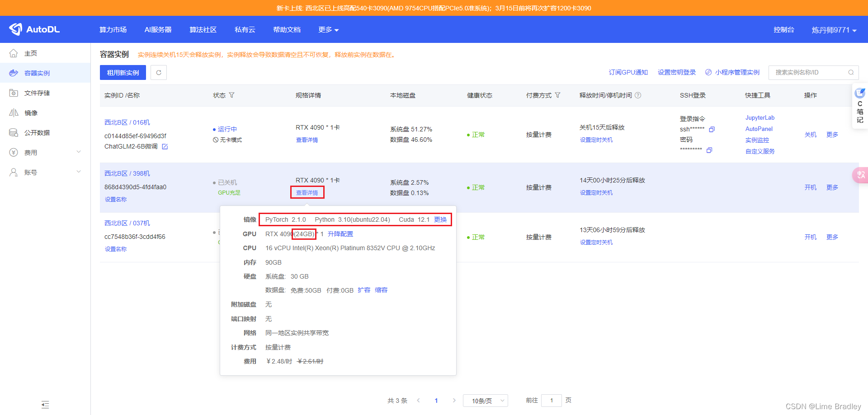This screenshot has width=868, height=415.
Task: Filter instances by status funnel icon
Action: point(232,95)
